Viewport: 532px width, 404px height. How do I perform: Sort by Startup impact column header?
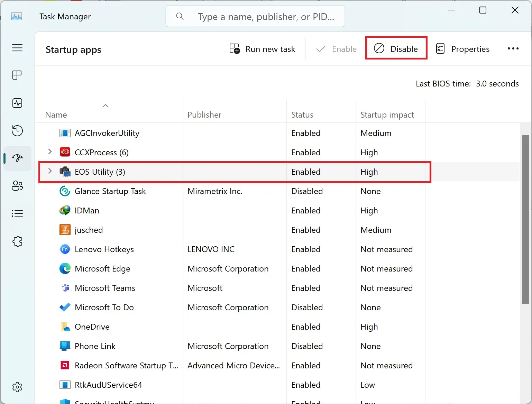point(387,115)
